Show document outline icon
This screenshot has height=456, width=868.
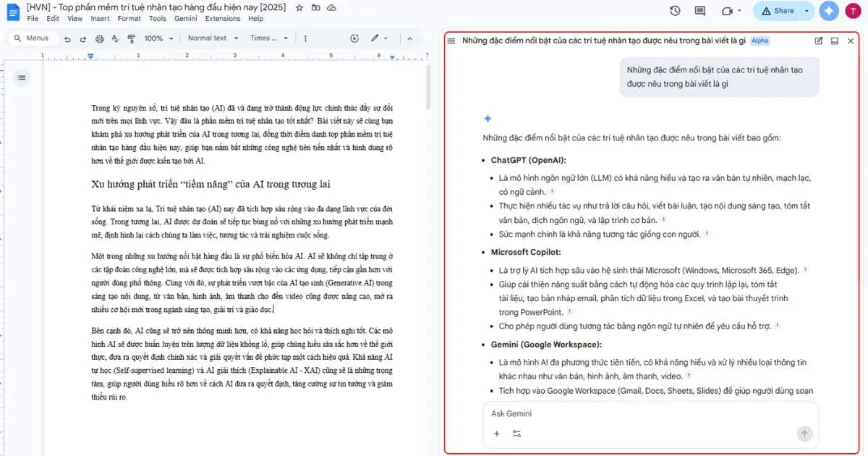pos(22,77)
